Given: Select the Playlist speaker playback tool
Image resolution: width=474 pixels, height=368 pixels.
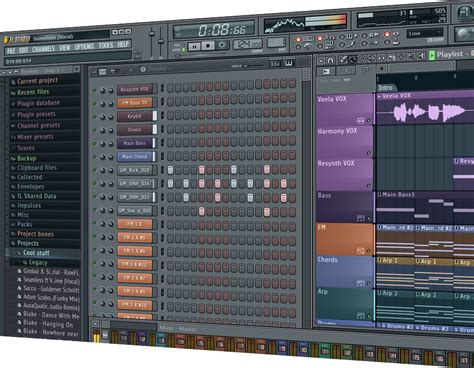Looking at the screenshot, I should 421,56.
